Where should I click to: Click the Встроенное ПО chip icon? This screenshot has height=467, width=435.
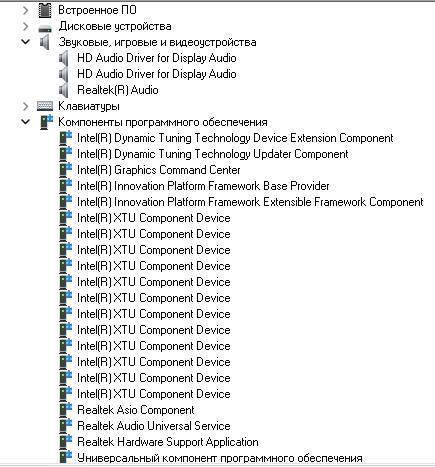45,10
